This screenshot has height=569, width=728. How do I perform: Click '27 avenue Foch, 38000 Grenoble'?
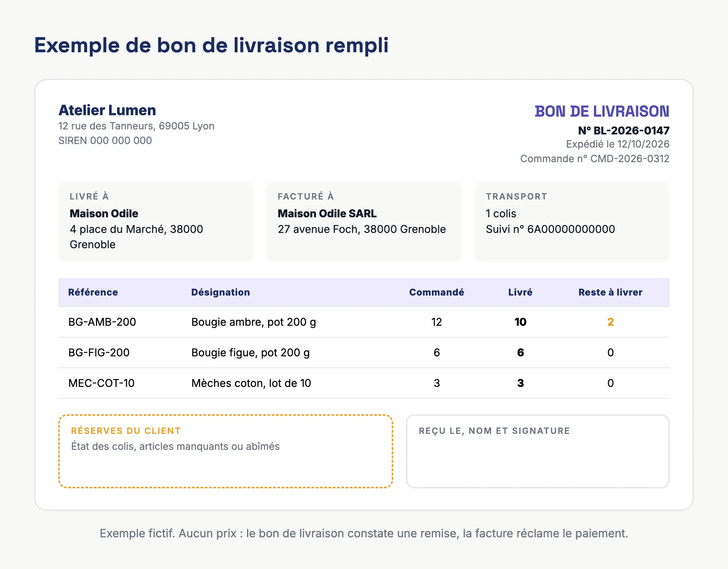362,229
